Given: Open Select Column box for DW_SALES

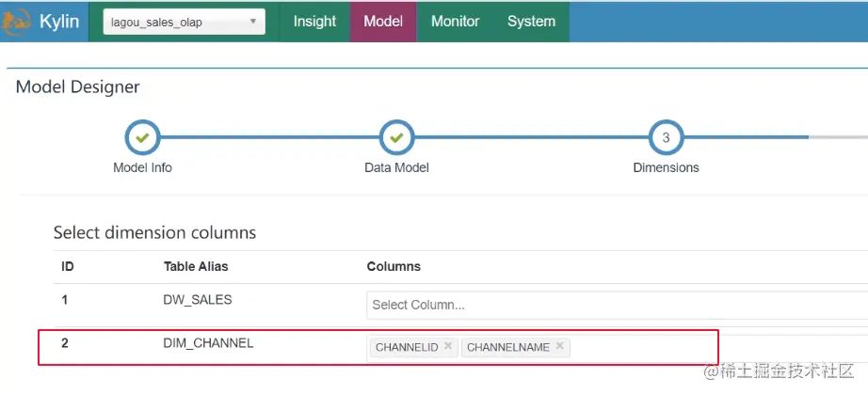Looking at the screenshot, I should click(612, 305).
